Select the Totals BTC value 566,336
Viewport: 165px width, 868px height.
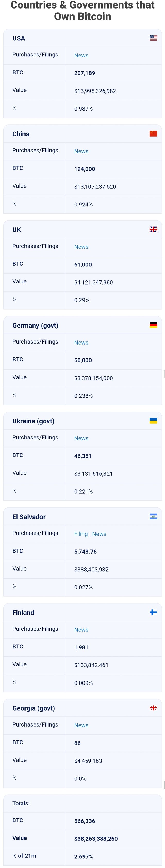click(85, 821)
